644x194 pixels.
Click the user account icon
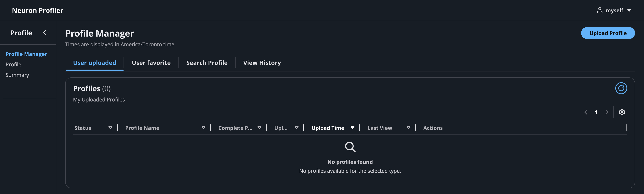point(599,10)
